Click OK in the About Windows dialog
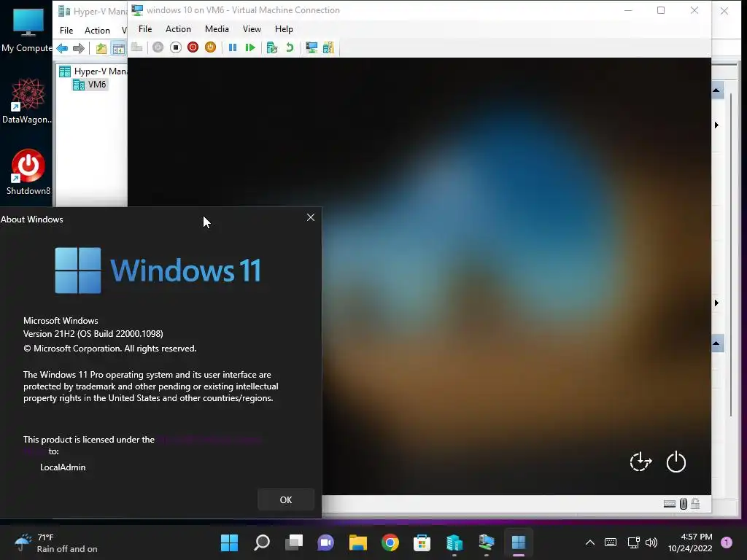This screenshot has height=560, width=747. pos(286,499)
